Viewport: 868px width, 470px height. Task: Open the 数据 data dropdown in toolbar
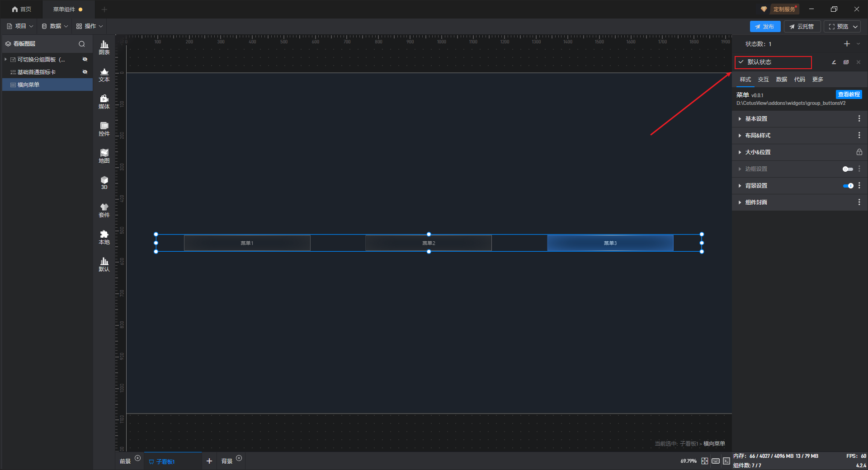point(55,26)
